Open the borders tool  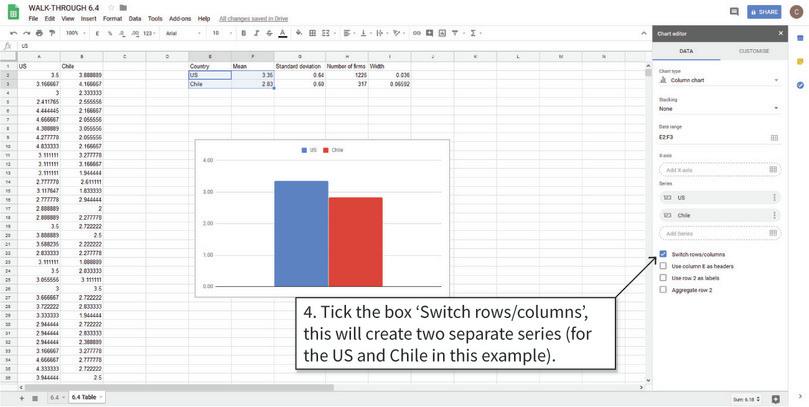click(312, 33)
